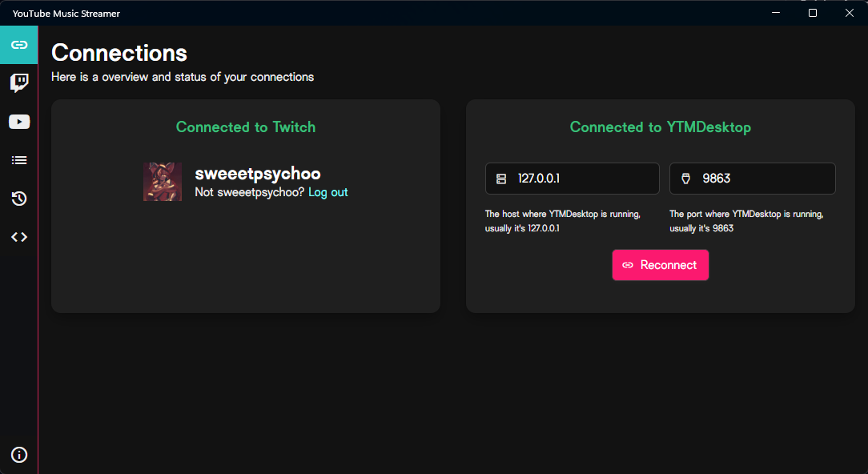Click the 'Connected to Twitch' status text
The width and height of the screenshot is (868, 474).
[x=246, y=127]
